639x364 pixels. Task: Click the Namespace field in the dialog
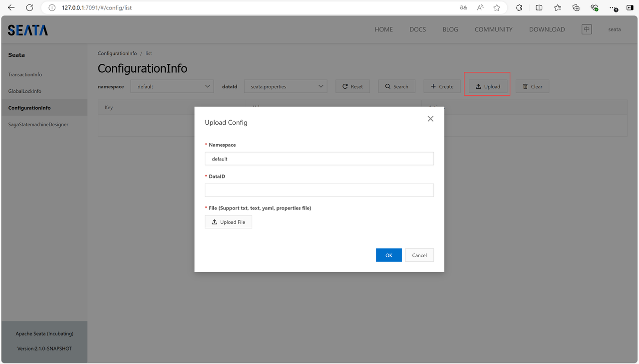[319, 159]
